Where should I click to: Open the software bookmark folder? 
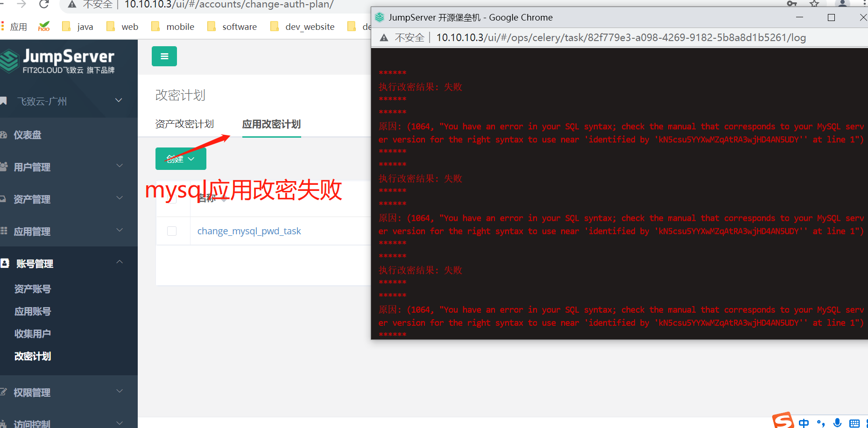tap(232, 27)
